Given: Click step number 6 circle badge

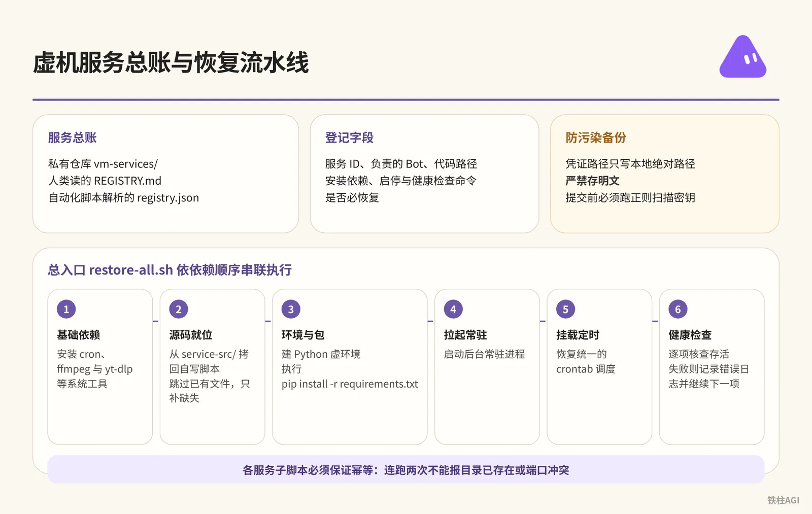Looking at the screenshot, I should point(678,309).
